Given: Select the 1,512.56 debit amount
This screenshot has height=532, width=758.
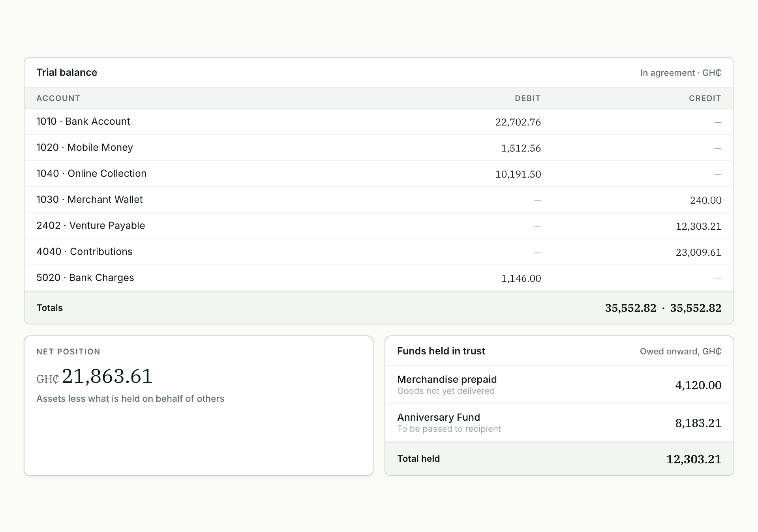Looking at the screenshot, I should [521, 148].
